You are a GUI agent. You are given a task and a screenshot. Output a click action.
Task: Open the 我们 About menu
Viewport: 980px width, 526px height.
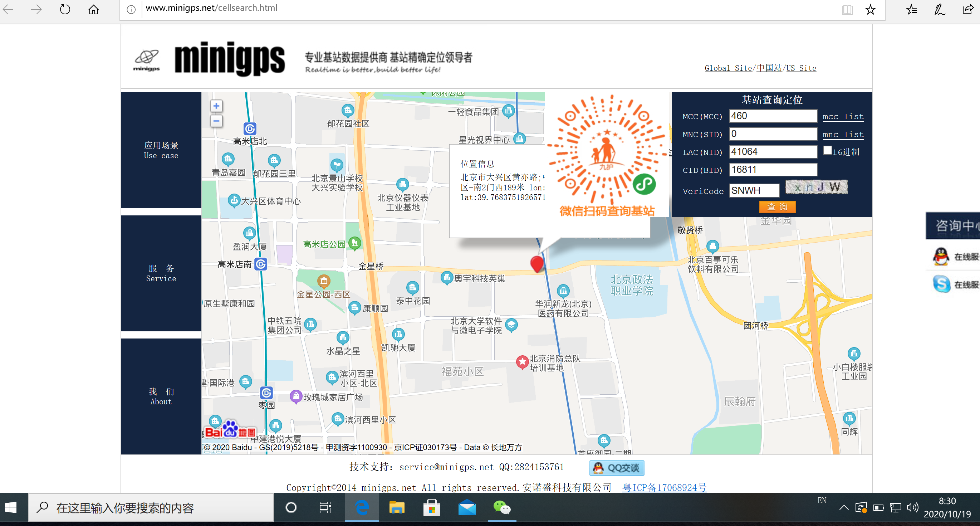[161, 396]
